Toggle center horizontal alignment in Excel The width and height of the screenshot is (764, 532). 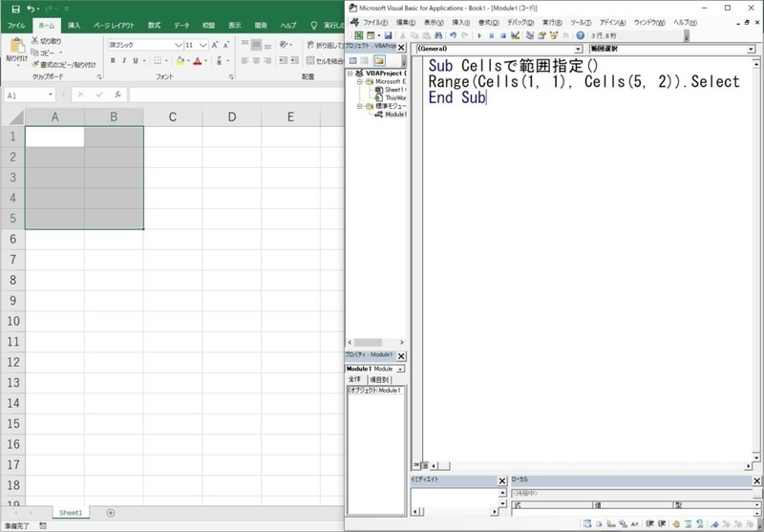click(256, 60)
